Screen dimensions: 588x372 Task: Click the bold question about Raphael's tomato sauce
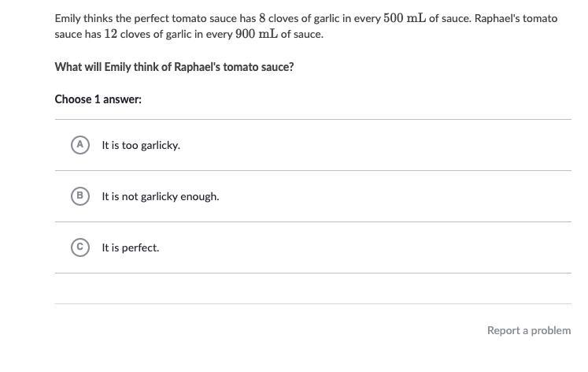pyautogui.click(x=174, y=67)
